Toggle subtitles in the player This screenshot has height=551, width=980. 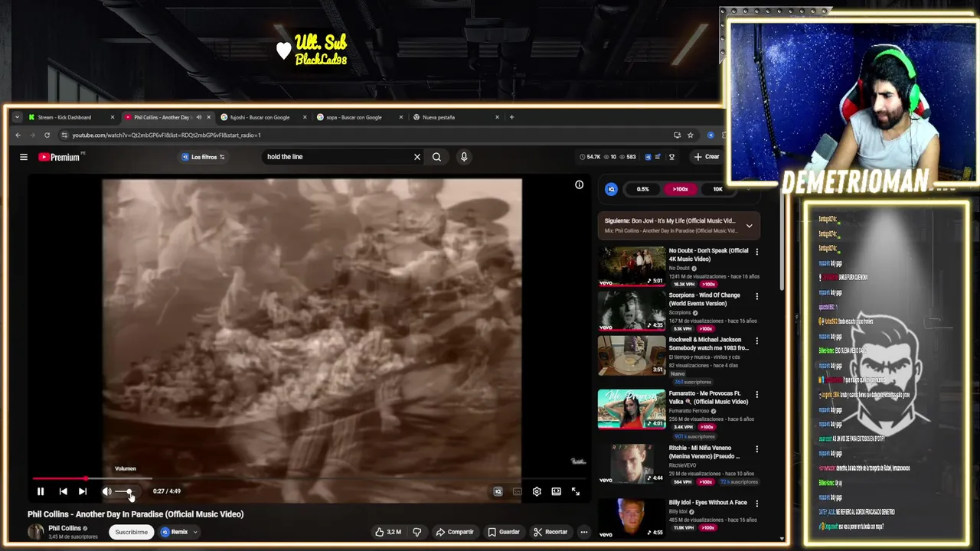pyautogui.click(x=518, y=491)
